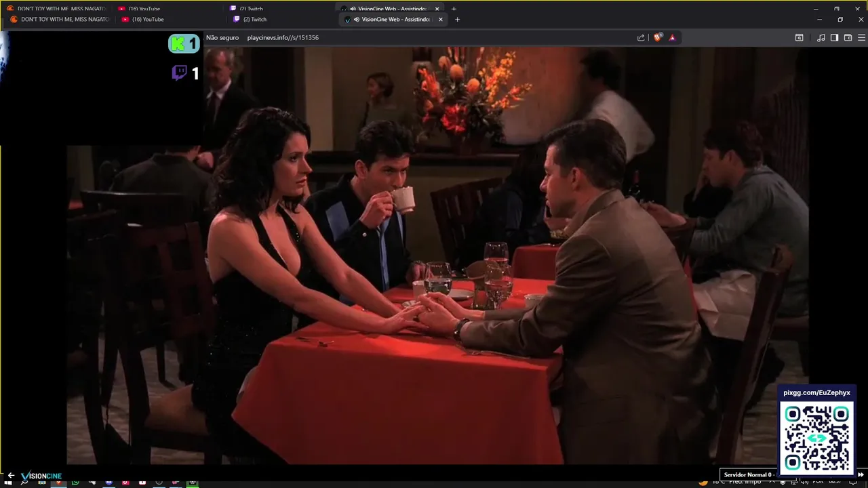The height and width of the screenshot is (488, 868).
Task: Switch to the DON'T TOY WITH ME, MISS NAGATORO tab
Action: pyautogui.click(x=60, y=20)
